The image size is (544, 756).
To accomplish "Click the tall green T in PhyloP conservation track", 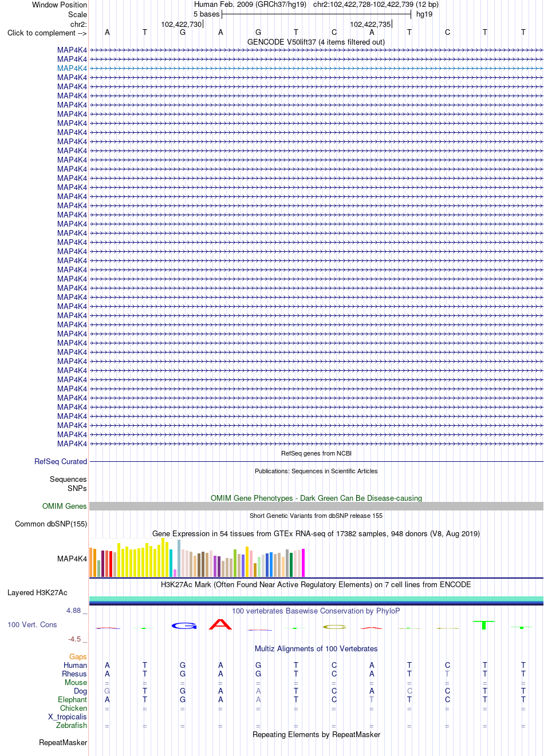I will point(484,625).
